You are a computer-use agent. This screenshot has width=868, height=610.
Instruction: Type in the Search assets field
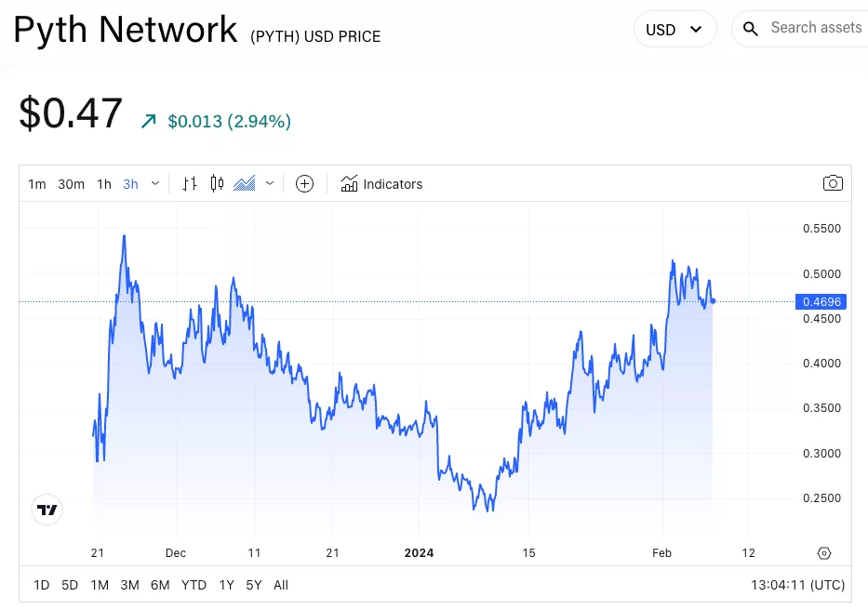point(816,28)
